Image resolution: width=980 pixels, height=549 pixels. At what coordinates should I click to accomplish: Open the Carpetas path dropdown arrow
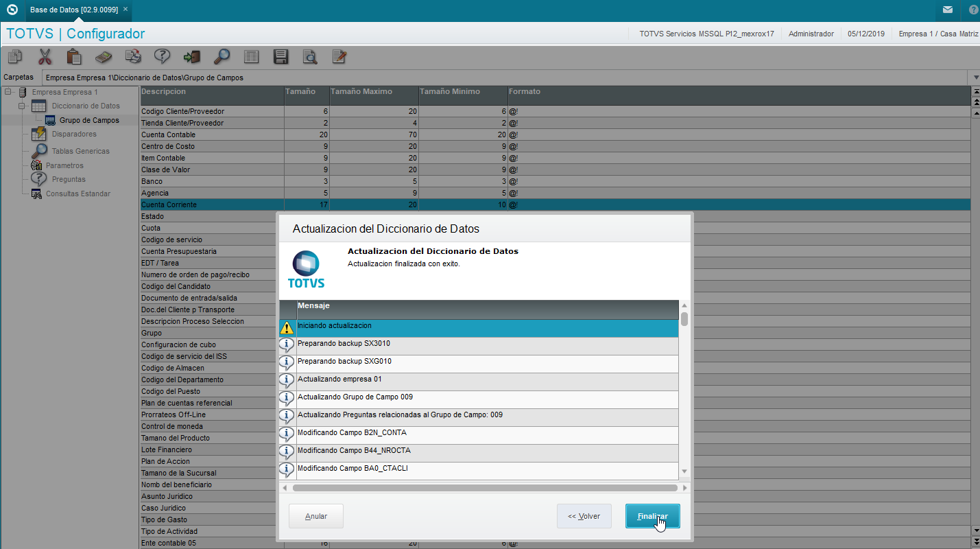[976, 77]
